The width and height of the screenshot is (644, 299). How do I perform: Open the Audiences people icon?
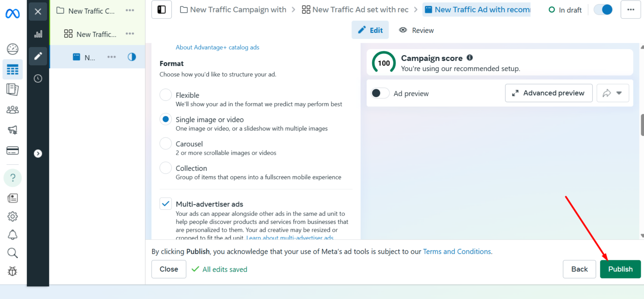click(13, 110)
